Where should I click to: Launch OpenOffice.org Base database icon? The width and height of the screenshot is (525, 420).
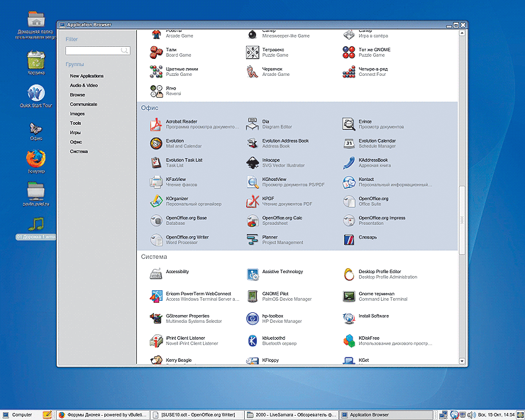click(155, 221)
